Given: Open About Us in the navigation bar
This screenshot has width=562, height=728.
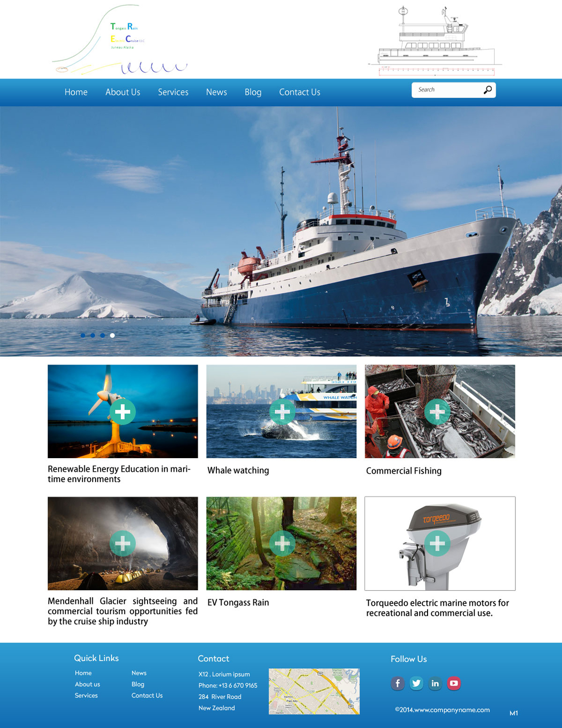Looking at the screenshot, I should [x=123, y=92].
